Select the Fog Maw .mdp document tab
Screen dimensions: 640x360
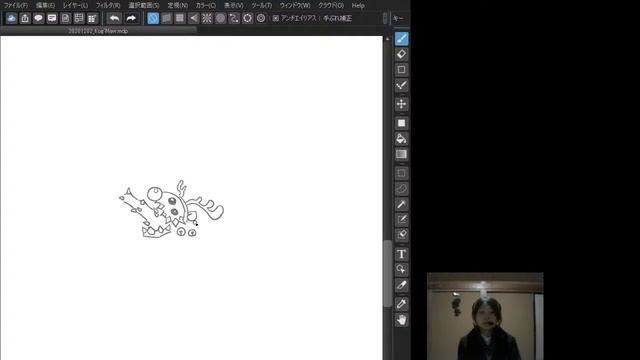pyautogui.click(x=98, y=31)
